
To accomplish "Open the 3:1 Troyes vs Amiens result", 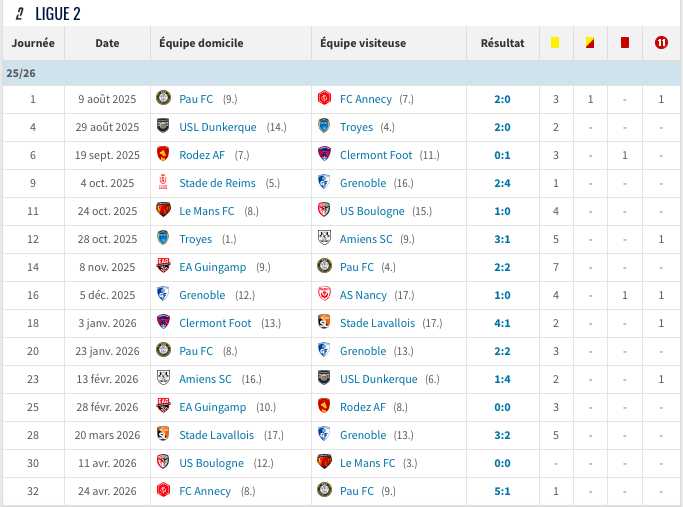I will tap(502, 240).
